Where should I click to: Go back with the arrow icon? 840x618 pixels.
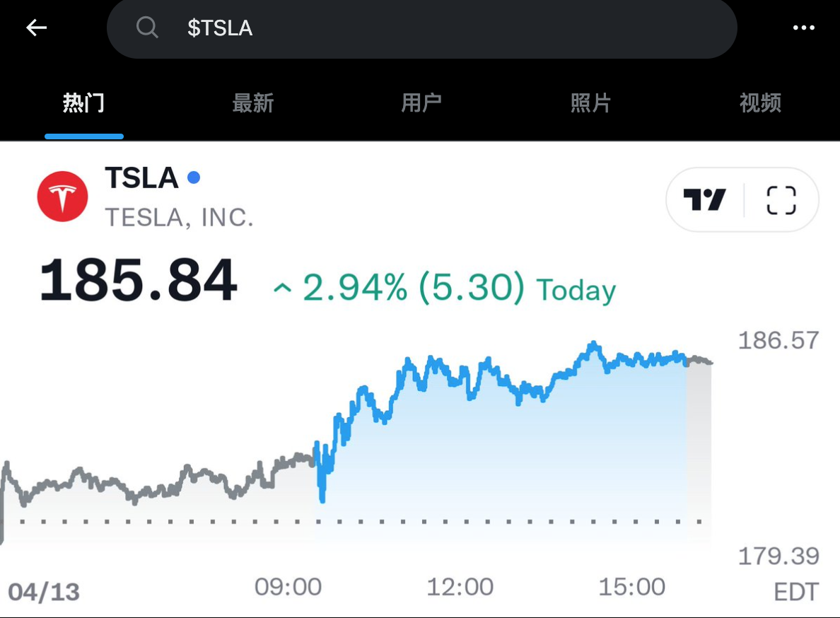point(35,28)
